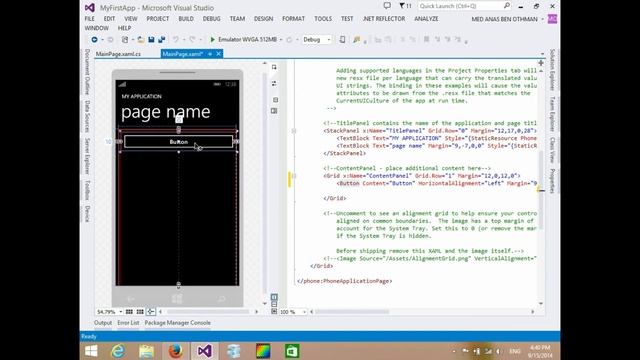Open Internet Explorer from the taskbar
This screenshot has width=640, height=360.
118,351
